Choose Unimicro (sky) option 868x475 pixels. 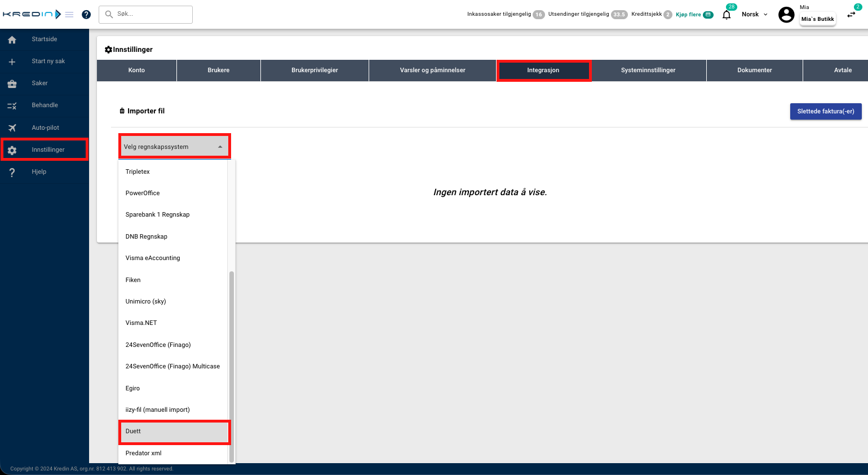coord(173,301)
